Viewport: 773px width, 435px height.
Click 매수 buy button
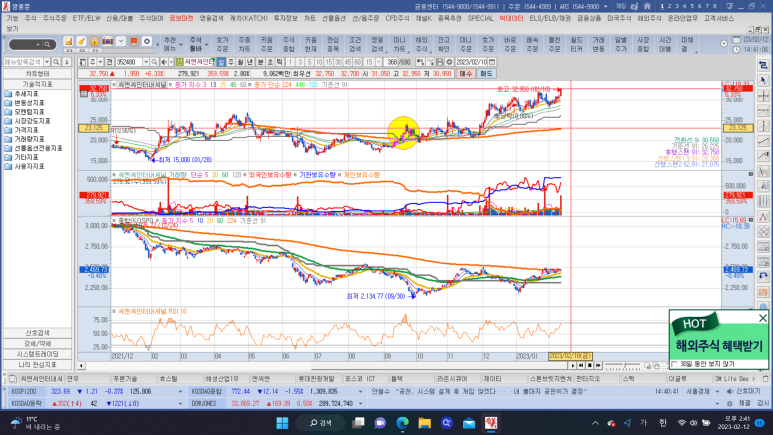point(465,73)
